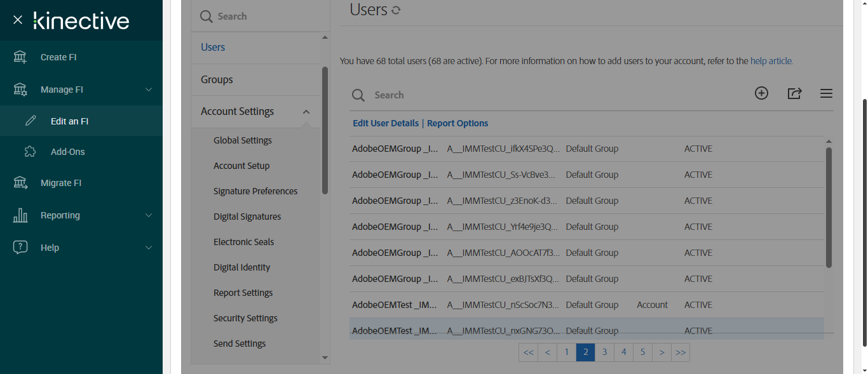Expand the Reporting menu
This screenshot has width=868, height=374.
point(149,215)
